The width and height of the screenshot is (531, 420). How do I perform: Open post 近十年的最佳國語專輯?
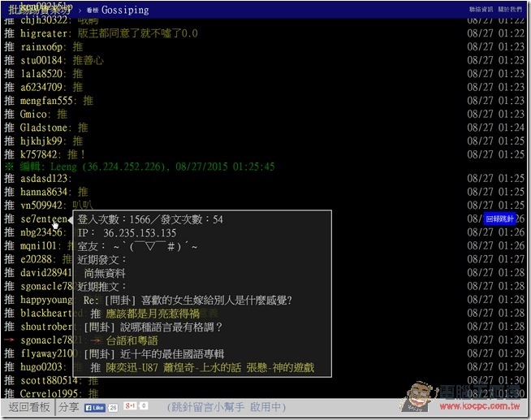coord(154,354)
